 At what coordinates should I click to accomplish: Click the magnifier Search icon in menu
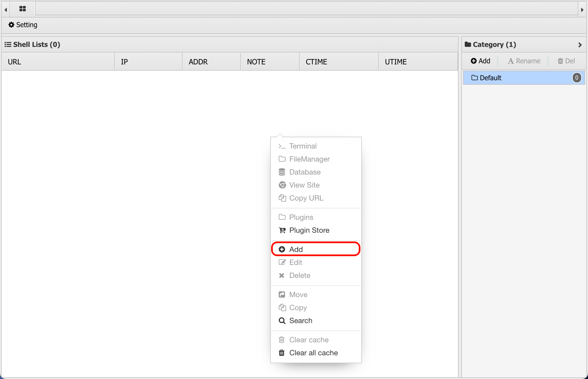point(282,321)
